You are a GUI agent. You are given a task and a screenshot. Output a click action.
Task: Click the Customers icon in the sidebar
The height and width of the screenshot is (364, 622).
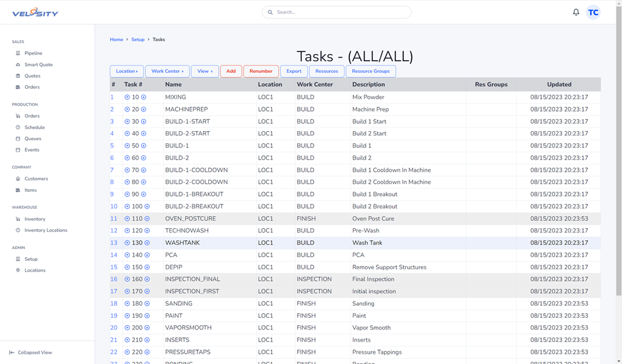[18, 179]
